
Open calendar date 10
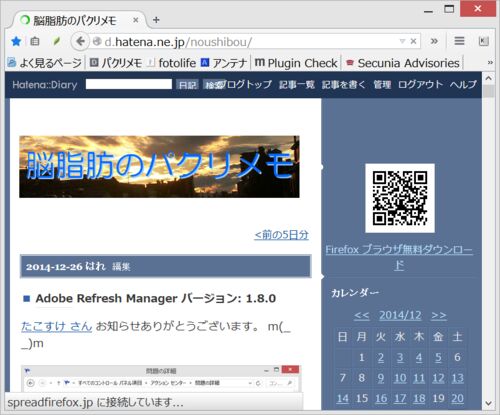(x=400, y=378)
